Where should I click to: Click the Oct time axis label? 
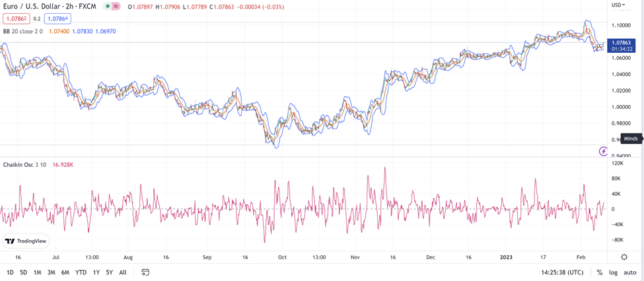click(282, 258)
